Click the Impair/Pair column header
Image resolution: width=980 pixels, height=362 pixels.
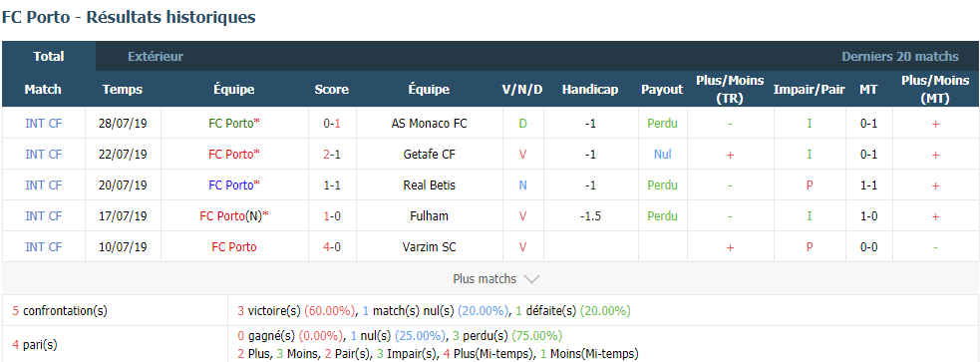click(810, 90)
